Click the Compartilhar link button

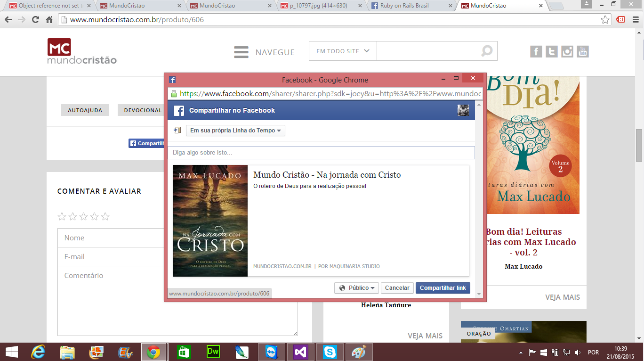pyautogui.click(x=443, y=288)
